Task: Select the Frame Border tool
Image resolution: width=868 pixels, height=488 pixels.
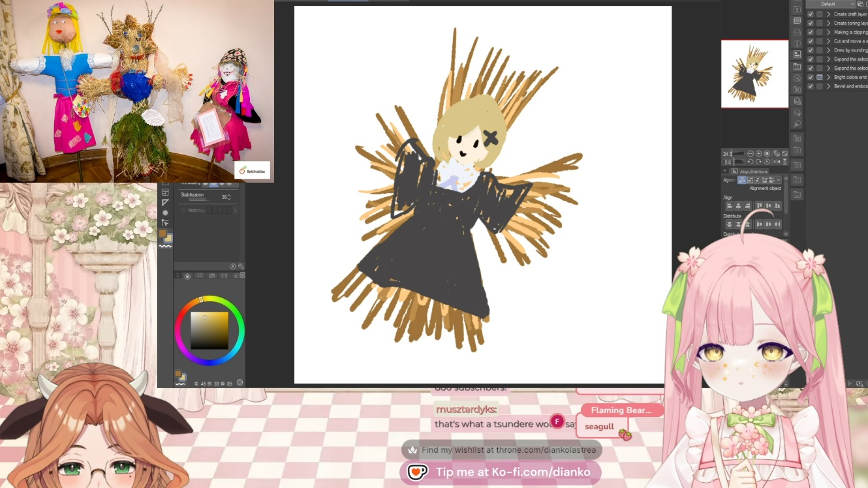Action: coord(165,192)
